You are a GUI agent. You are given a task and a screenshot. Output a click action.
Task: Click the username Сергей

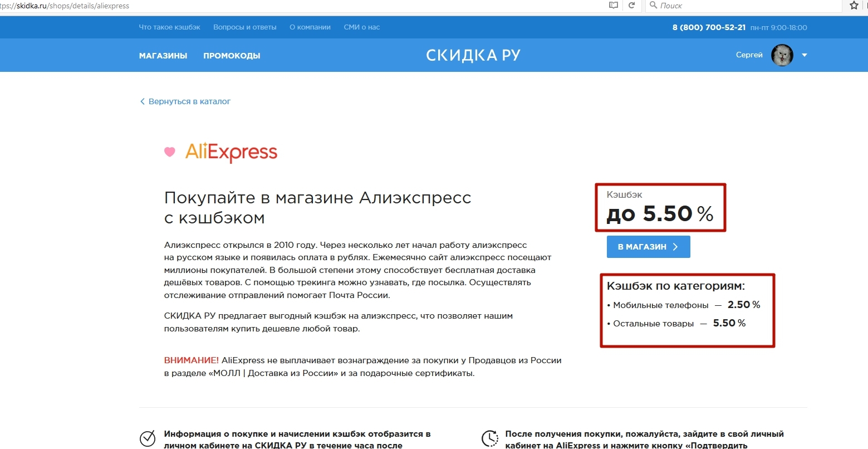click(x=749, y=55)
